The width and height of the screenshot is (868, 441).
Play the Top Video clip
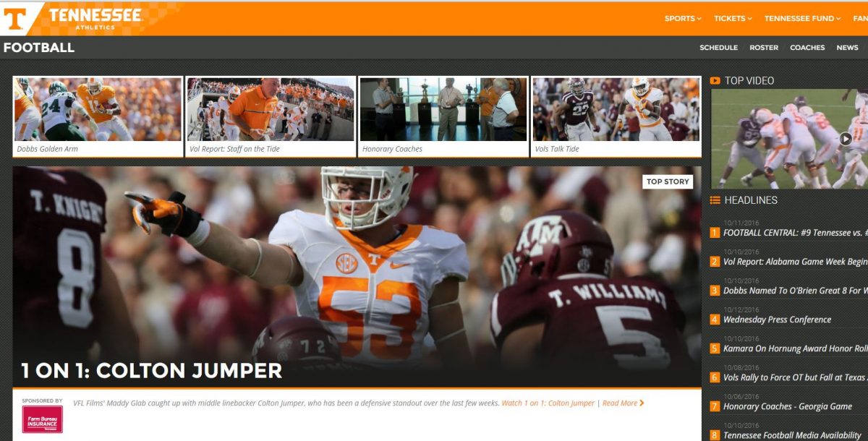[x=846, y=139]
